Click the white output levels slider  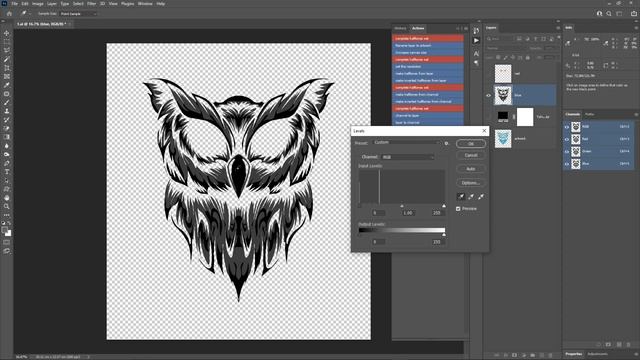click(x=444, y=235)
